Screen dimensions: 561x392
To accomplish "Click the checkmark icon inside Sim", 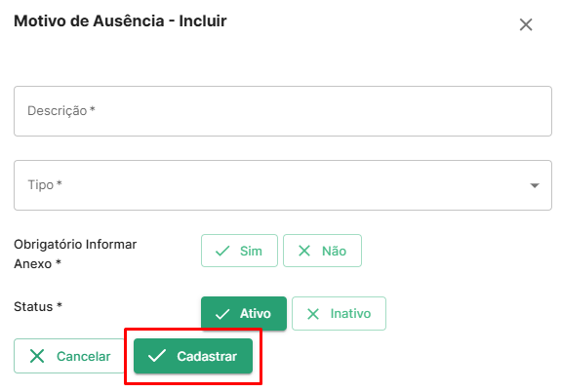I will 222,251.
